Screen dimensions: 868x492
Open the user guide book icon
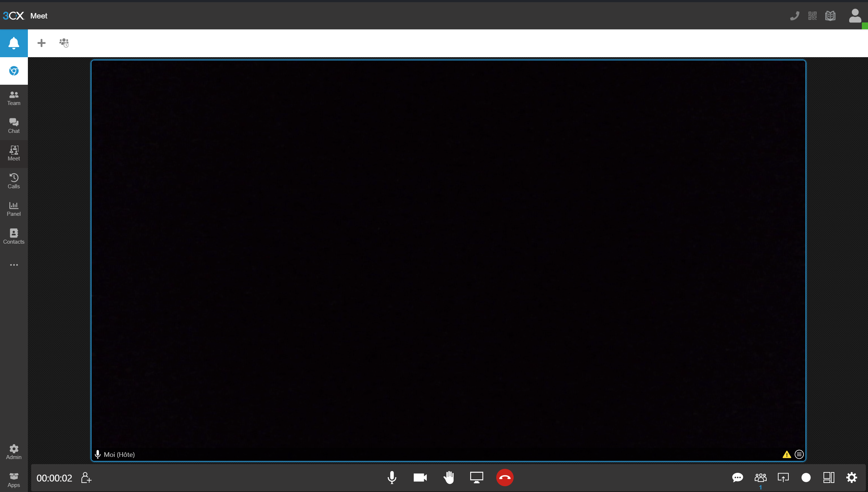830,16
